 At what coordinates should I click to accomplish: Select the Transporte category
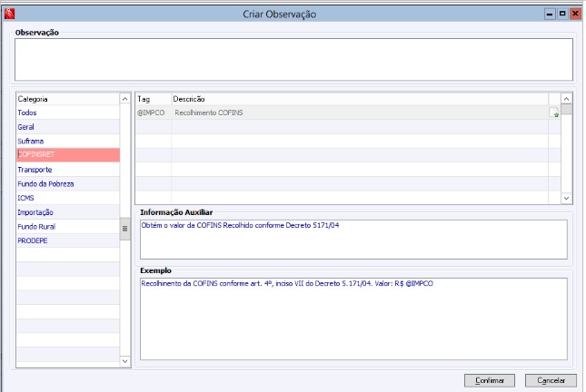pyautogui.click(x=68, y=170)
